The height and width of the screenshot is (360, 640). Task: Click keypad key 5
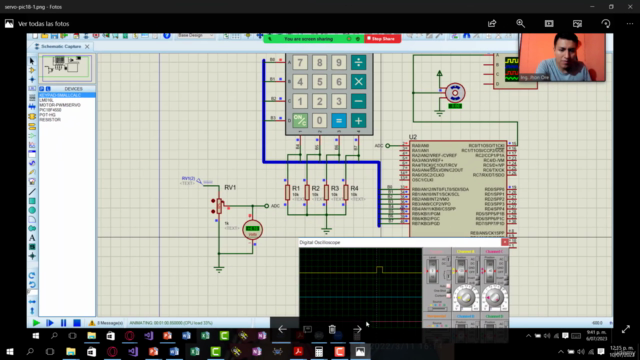click(320, 82)
